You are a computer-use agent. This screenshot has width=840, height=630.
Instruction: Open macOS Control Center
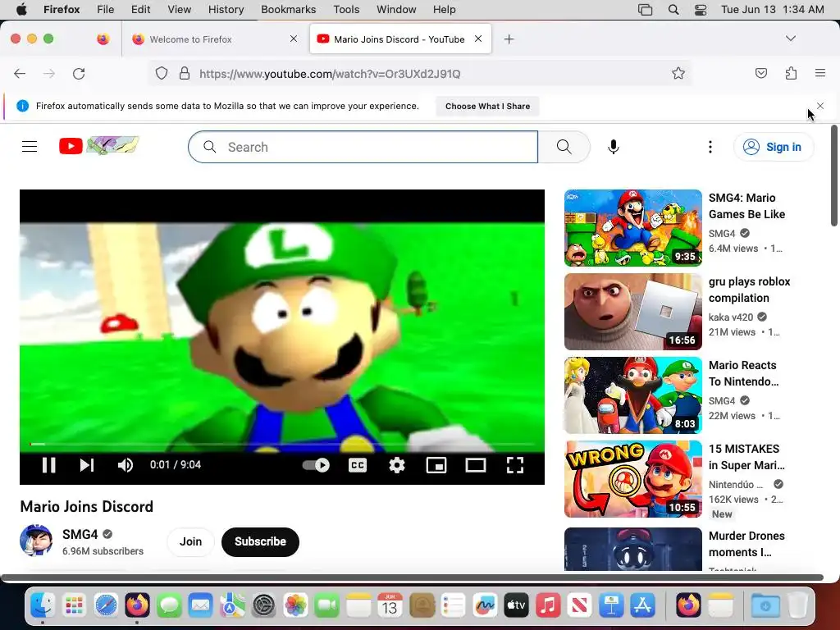[701, 10]
